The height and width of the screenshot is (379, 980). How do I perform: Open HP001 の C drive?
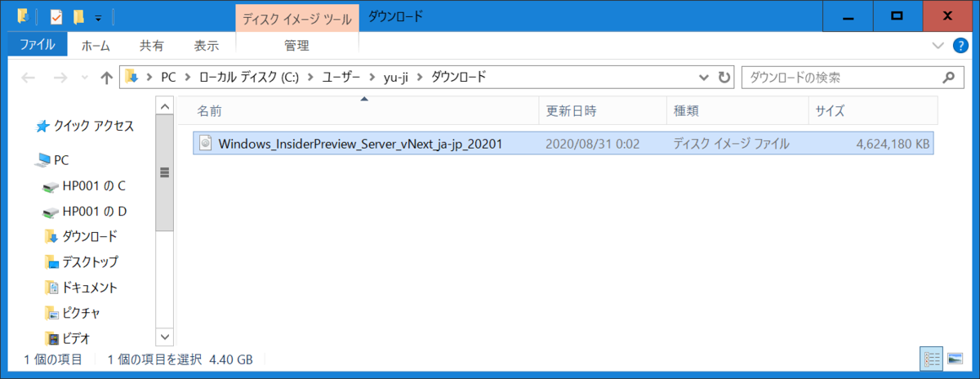click(x=94, y=186)
